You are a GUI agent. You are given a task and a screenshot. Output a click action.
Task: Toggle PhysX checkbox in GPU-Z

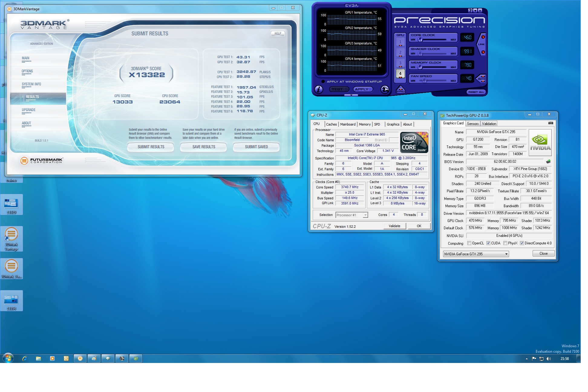point(505,243)
